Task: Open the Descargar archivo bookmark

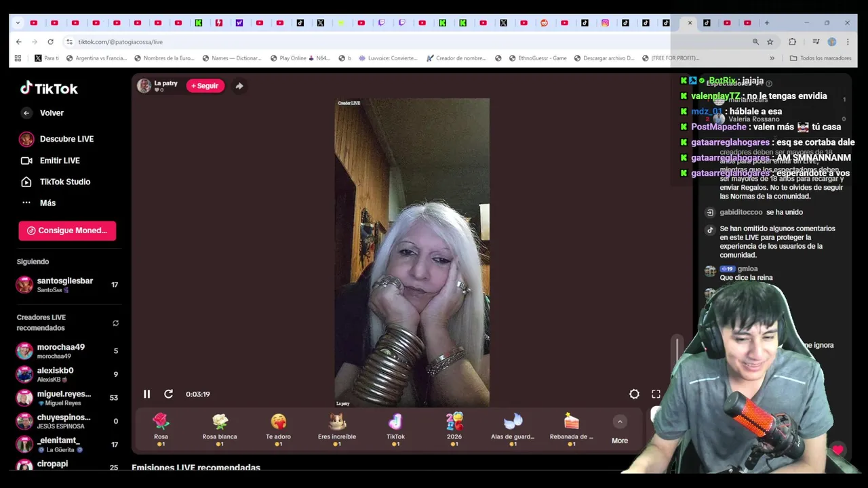Action: click(604, 58)
